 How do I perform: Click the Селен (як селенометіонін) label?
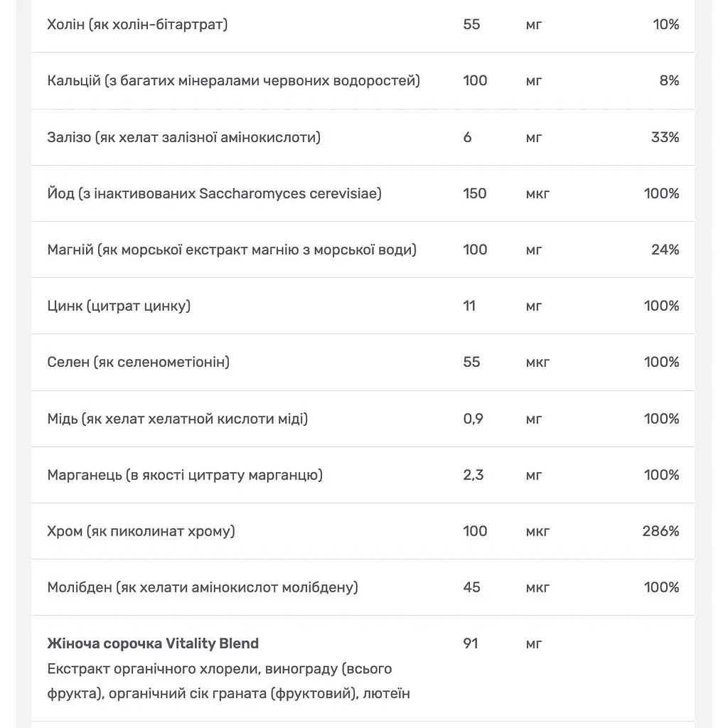click(x=139, y=362)
